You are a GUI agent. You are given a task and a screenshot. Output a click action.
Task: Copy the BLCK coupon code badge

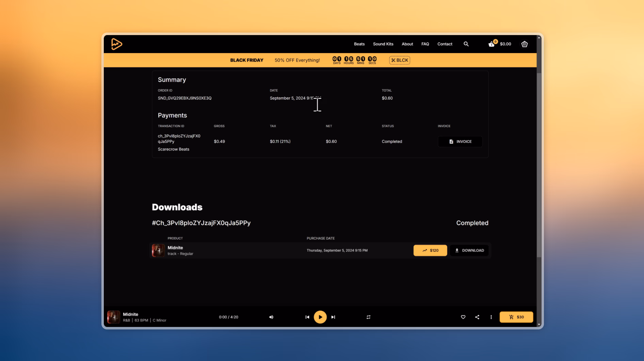(x=400, y=60)
